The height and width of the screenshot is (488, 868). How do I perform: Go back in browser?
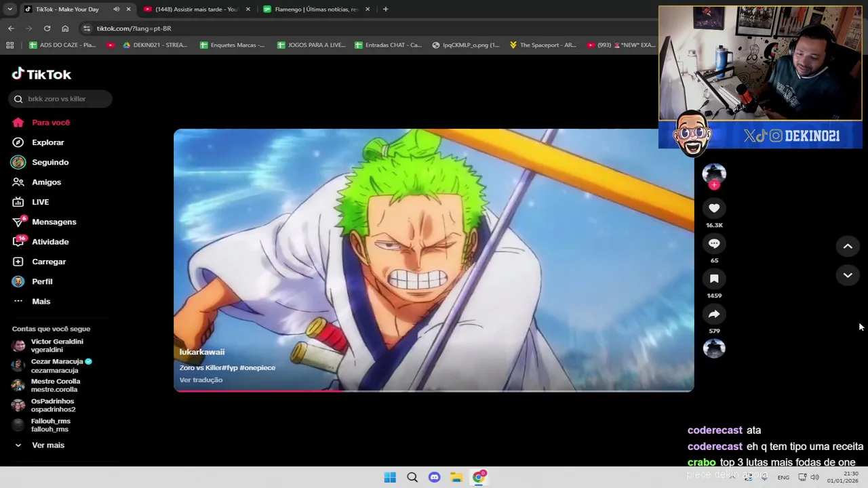click(x=11, y=28)
